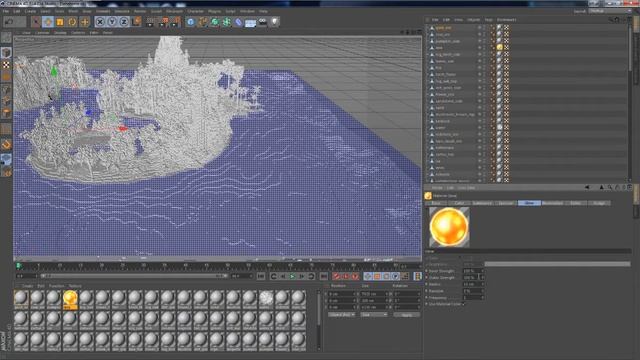Toggle the X axis lock
Image resolution: width=640 pixels, height=360 pixels.
100,22
